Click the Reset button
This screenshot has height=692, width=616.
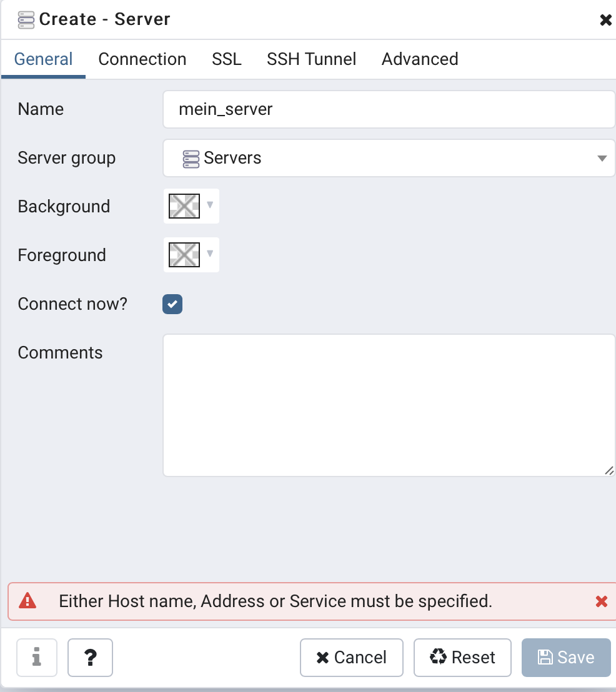(462, 657)
